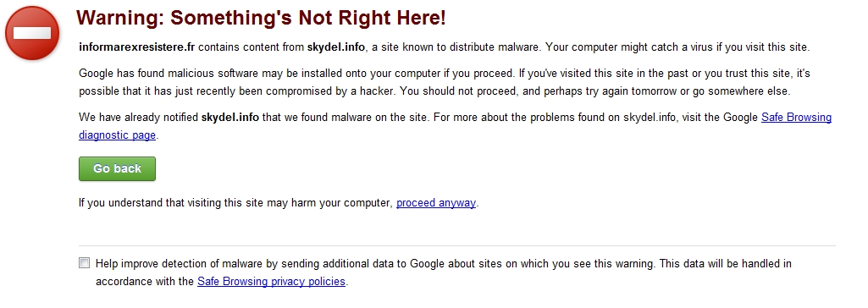Image resolution: width=868 pixels, height=308 pixels.
Task: Click the Go back button
Action: coord(117,168)
